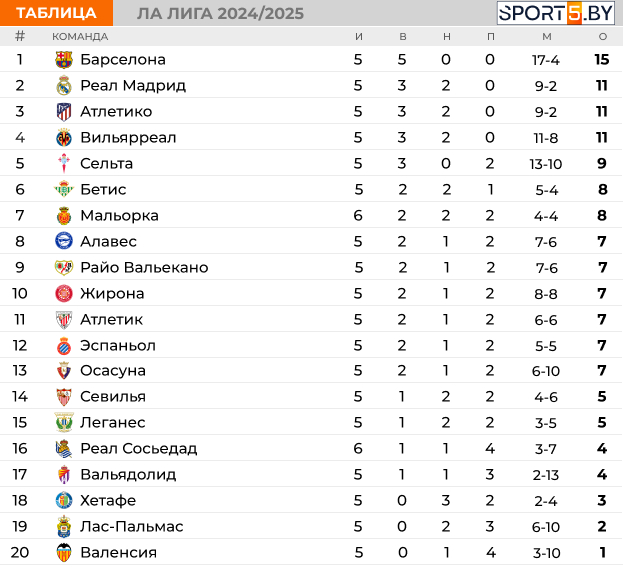Open the SPORT5.BY logo link
623x573 pixels.
[555, 13]
